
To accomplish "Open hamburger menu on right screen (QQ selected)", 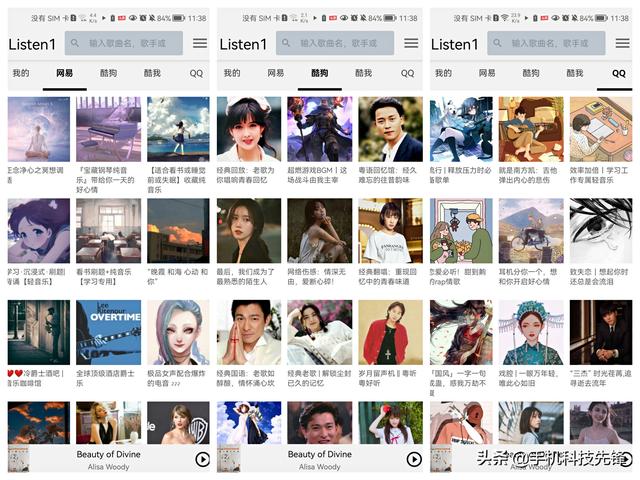I will pos(622,43).
